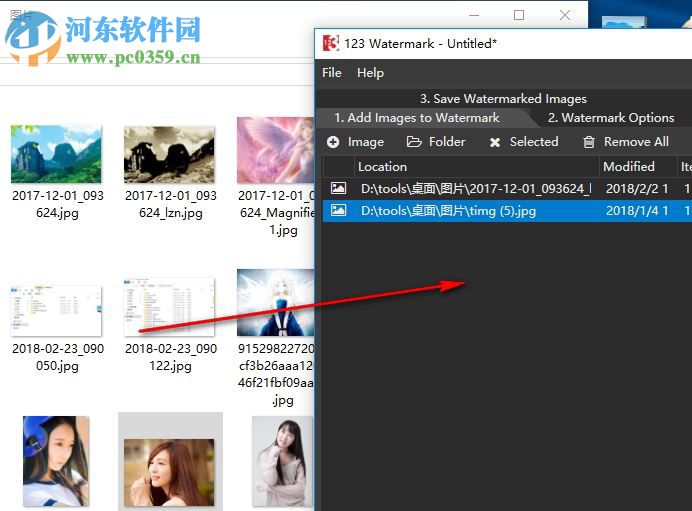The height and width of the screenshot is (511, 692).
Task: Select row D:\tools\桌面\图片\2017-12-01_093624
Action: [x=508, y=189]
